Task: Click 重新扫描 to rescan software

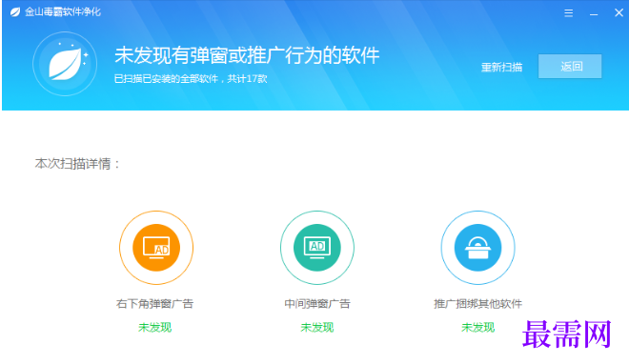Action: (501, 67)
